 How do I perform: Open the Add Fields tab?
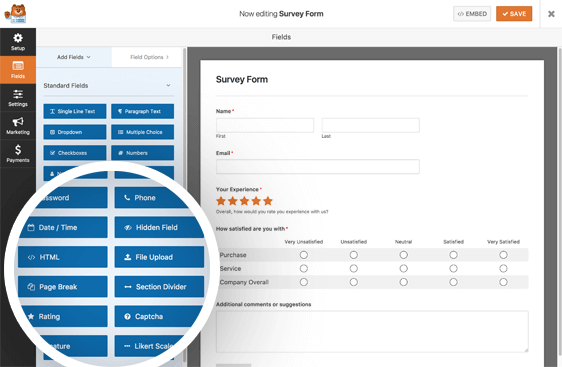click(74, 57)
